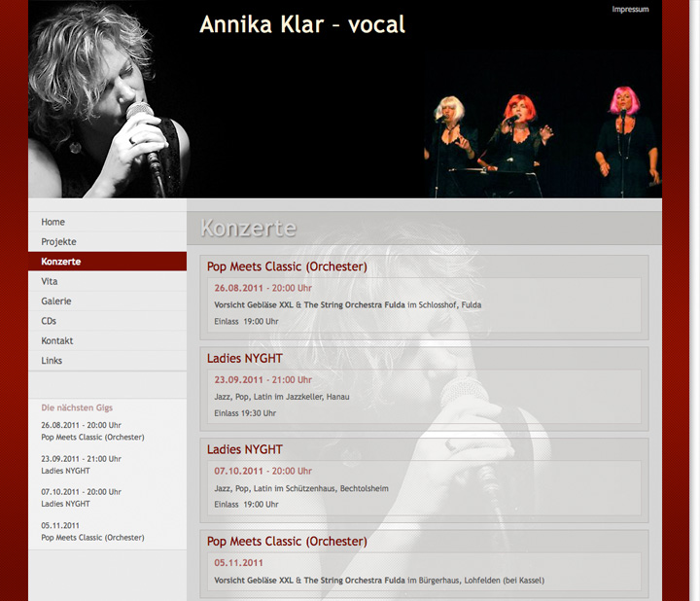Screen dimensions: 700x601
Task: Click the first Pop Meets Classic concert heading
Action: 287,266
